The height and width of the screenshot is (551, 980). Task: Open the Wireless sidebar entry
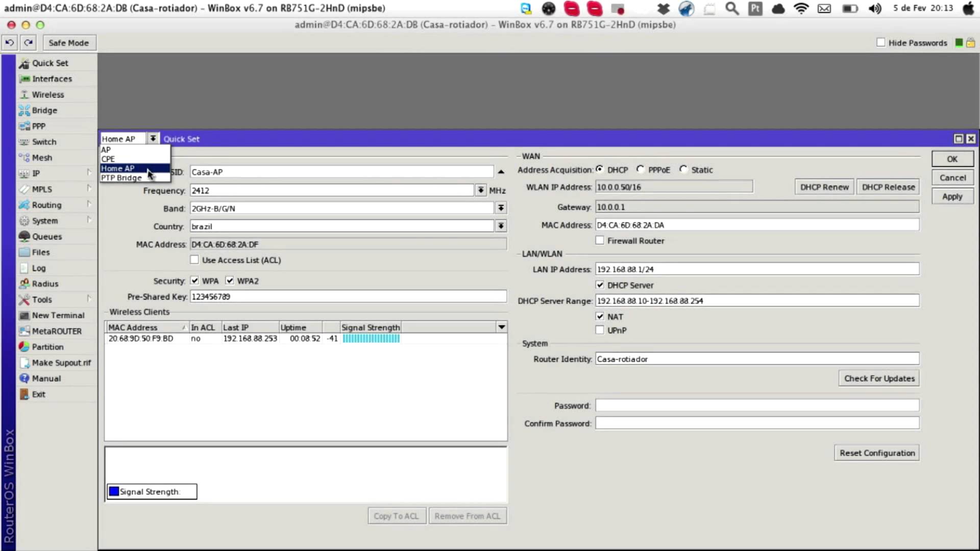coord(48,94)
